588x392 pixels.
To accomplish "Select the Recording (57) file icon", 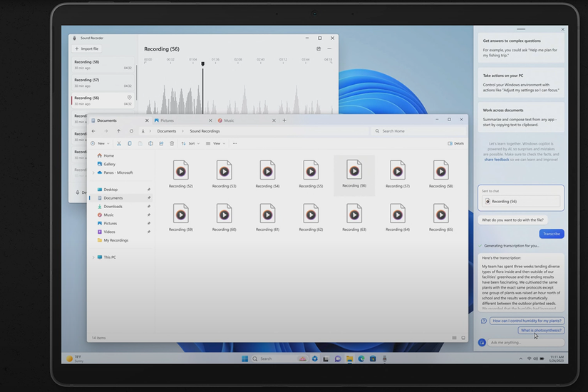I will pyautogui.click(x=398, y=170).
